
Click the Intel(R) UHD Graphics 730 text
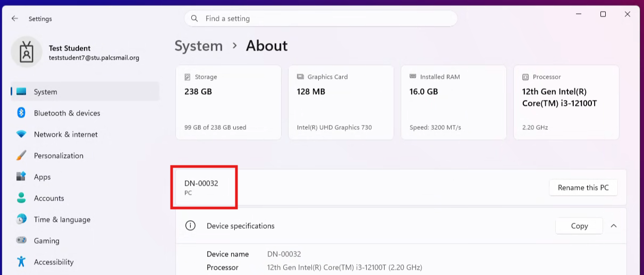pyautogui.click(x=334, y=128)
